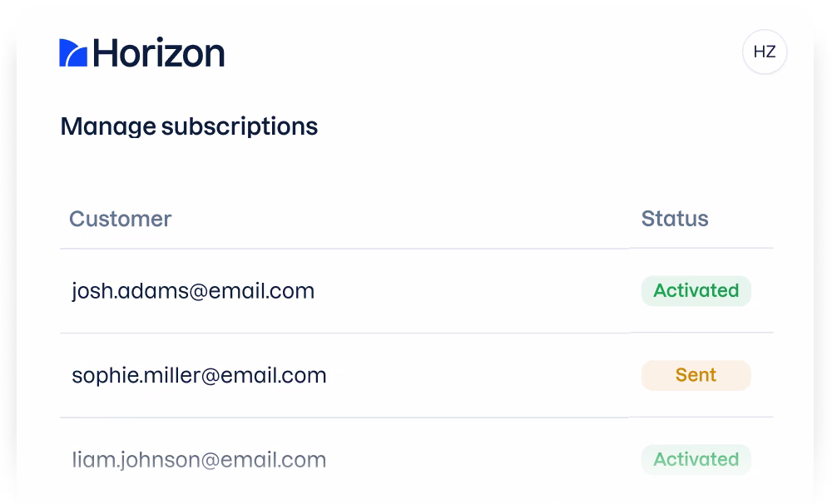Viewport: 832px width, 504px height.
Task: Click the word 'subscriptions' in the page heading
Action: click(x=240, y=126)
